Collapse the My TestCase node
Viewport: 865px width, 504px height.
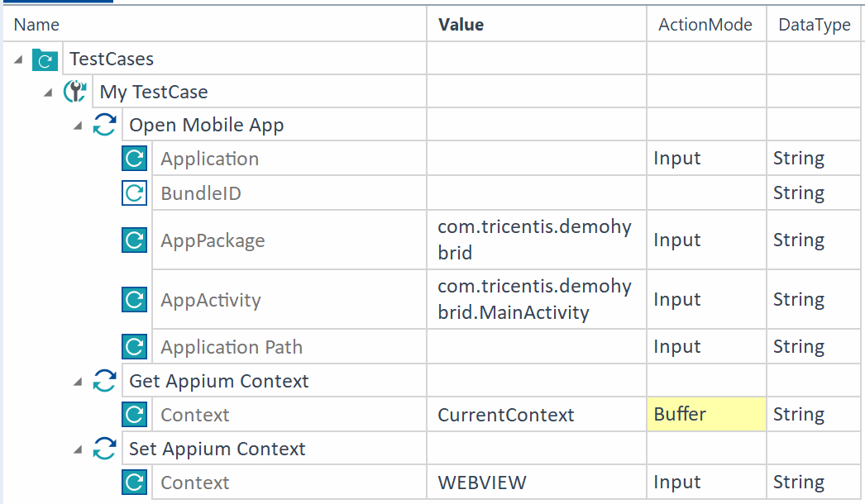click(x=48, y=93)
